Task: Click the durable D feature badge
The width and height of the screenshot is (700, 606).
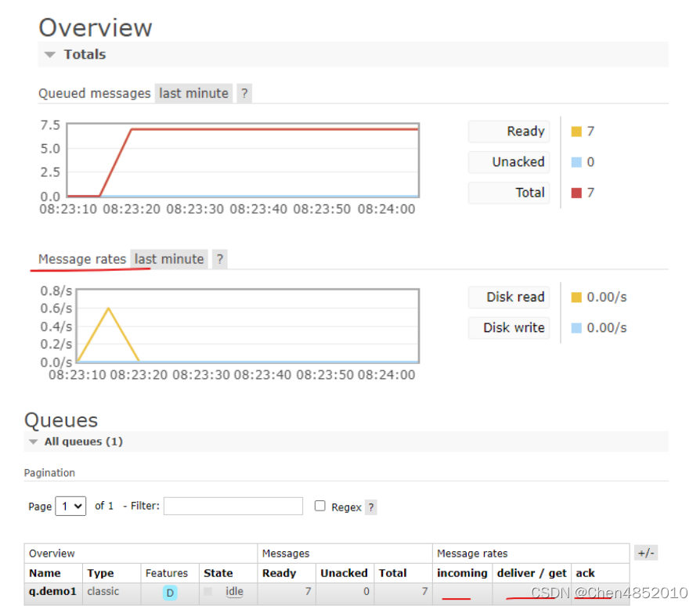Action: [170, 593]
